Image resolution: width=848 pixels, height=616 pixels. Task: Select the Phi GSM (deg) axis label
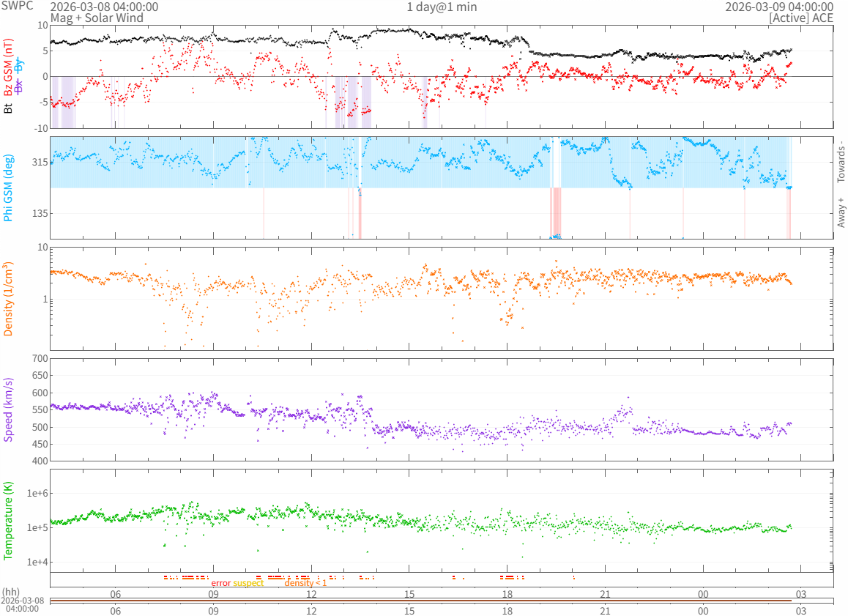point(9,188)
